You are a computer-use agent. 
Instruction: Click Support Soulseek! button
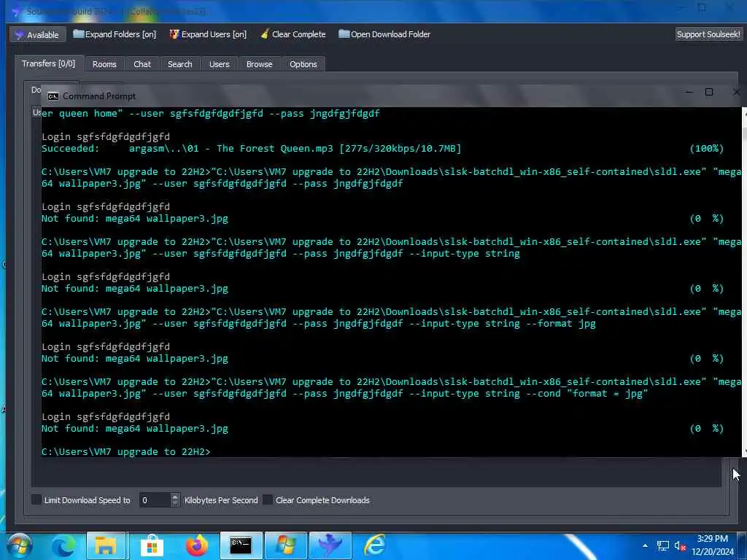coord(708,34)
